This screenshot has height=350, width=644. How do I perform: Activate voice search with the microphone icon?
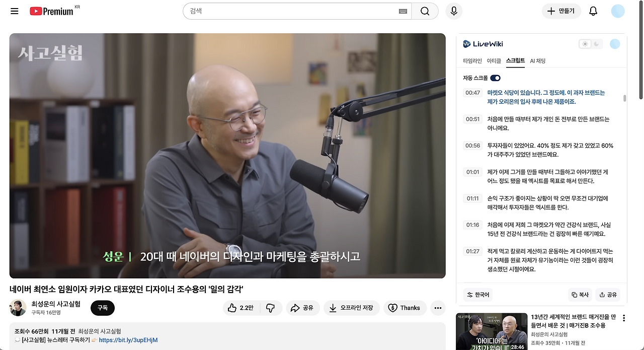coord(454,11)
